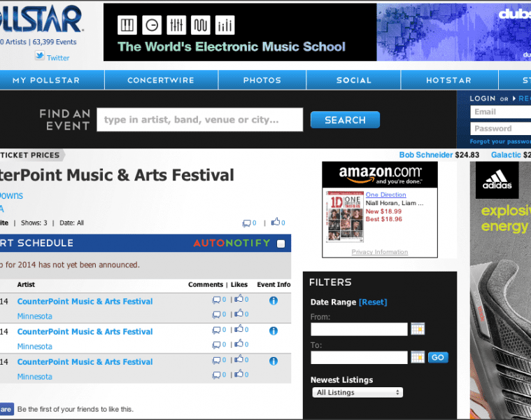Open the One Direction Amazon link
The image size is (531, 420).
(385, 195)
